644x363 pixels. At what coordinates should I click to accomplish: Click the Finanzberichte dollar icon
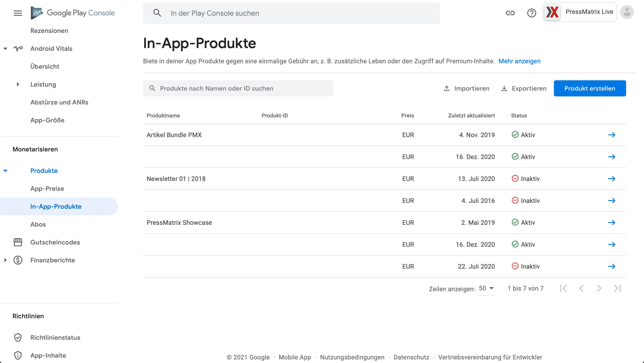pyautogui.click(x=18, y=260)
